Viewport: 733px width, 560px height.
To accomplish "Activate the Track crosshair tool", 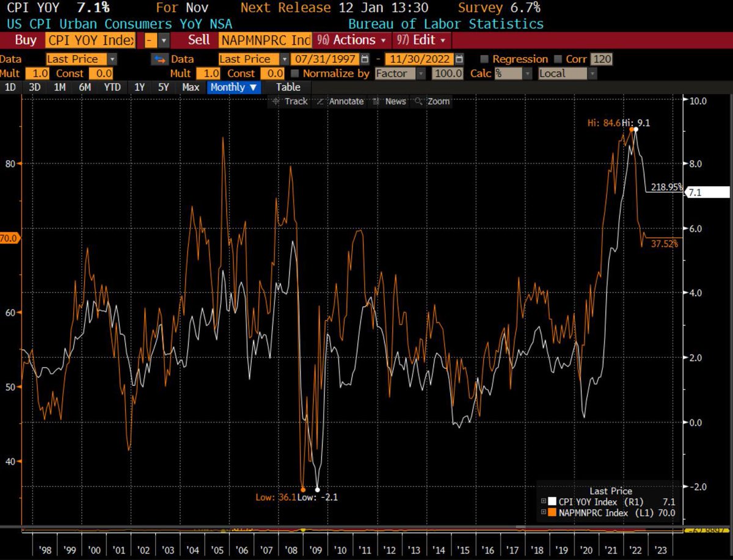I will coord(290,101).
